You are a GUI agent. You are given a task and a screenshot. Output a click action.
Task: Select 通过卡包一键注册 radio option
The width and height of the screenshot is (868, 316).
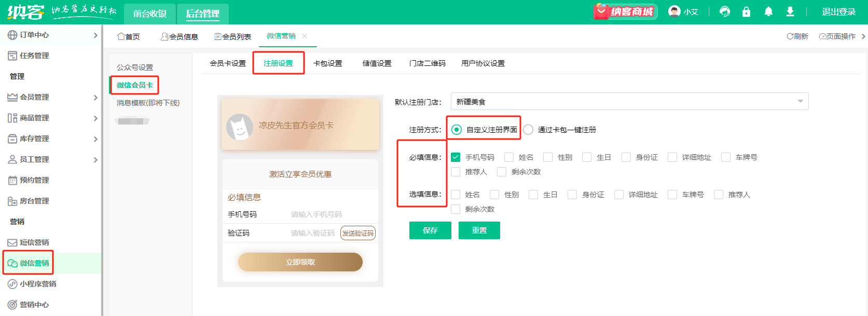coord(528,130)
